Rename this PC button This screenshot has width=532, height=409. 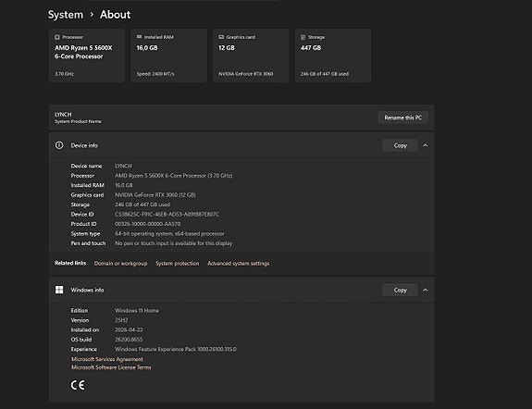click(x=403, y=118)
